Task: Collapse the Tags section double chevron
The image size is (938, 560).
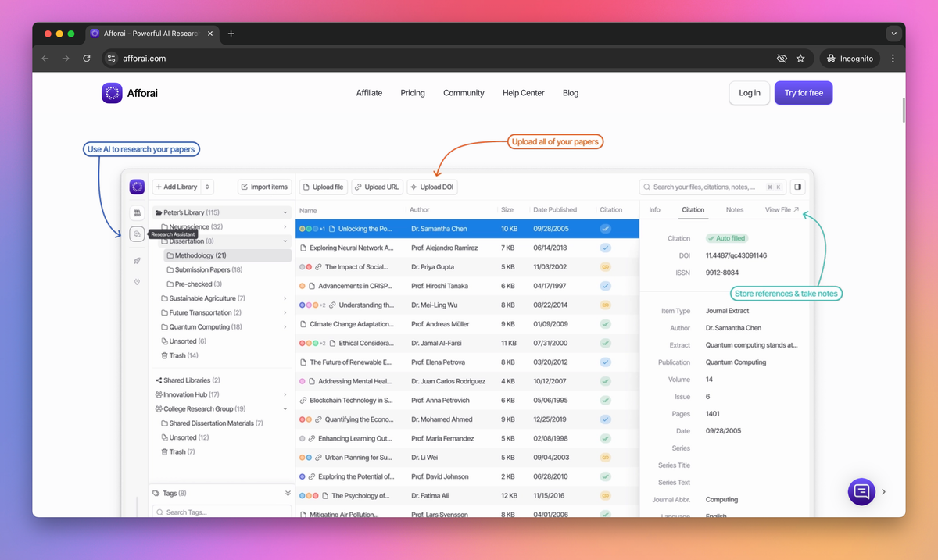Action: pos(288,494)
